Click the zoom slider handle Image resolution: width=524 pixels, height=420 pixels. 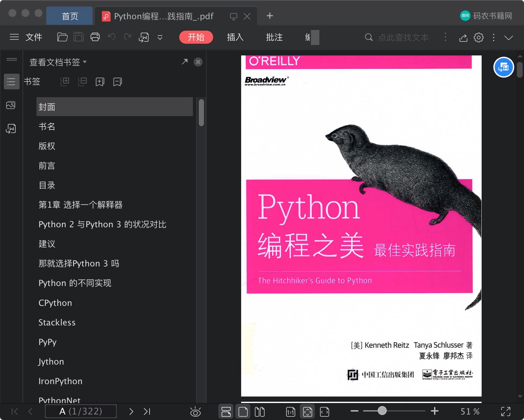(x=382, y=411)
